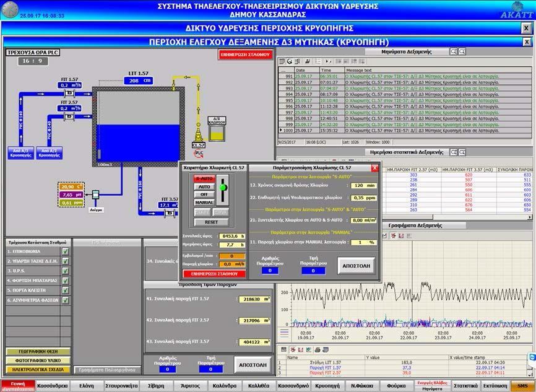This screenshot has height=392, width=536.
Task: Edit 12. waiting time field showing 120 min
Action: (364, 185)
